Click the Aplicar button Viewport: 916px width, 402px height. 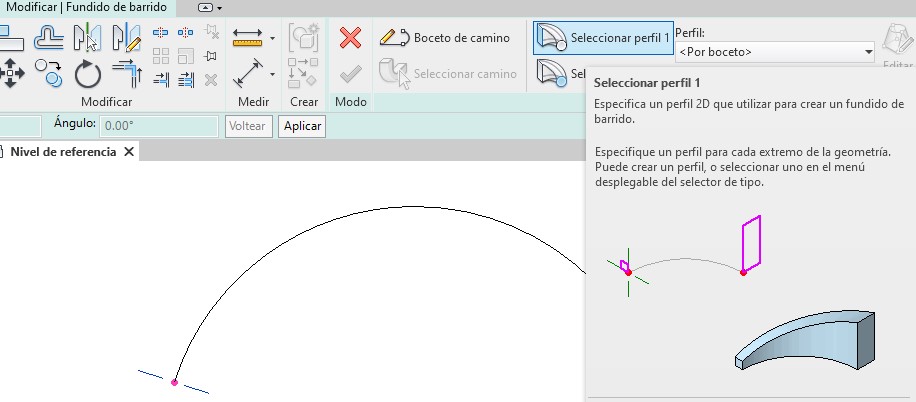[302, 126]
